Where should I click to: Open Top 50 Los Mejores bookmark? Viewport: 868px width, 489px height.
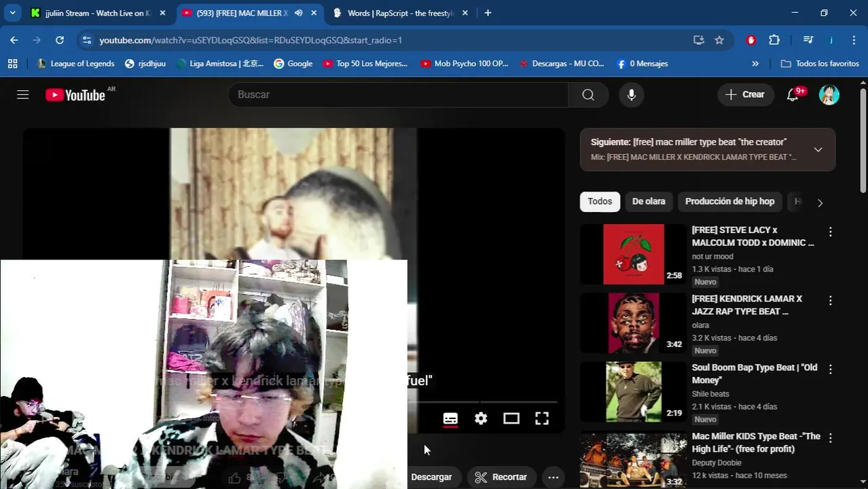tap(365, 63)
